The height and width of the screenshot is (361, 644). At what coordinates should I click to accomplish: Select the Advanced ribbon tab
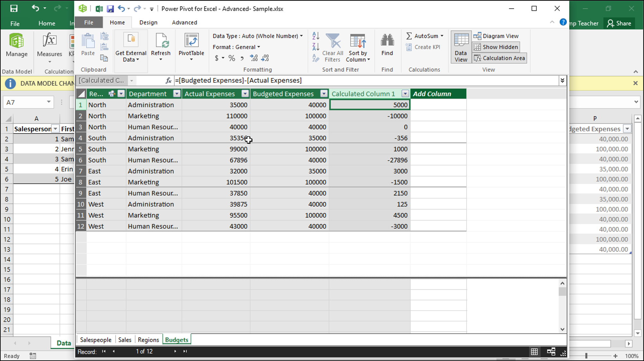[184, 22]
